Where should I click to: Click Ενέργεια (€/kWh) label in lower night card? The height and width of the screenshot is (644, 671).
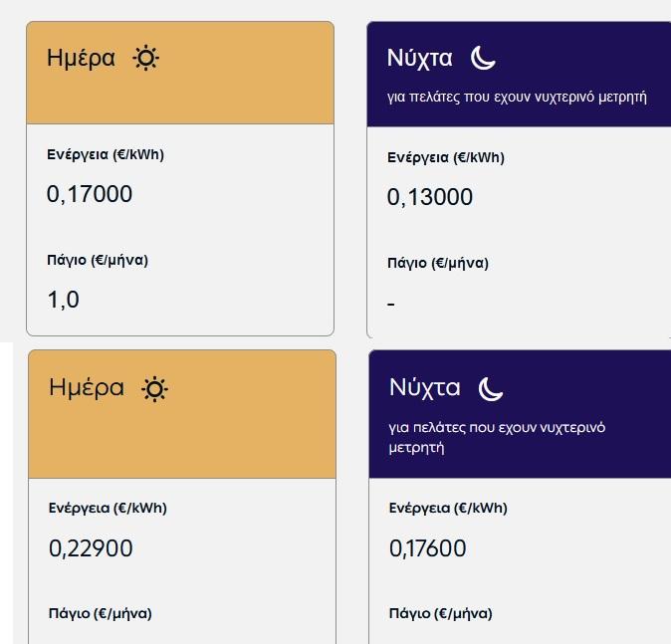[x=448, y=508]
